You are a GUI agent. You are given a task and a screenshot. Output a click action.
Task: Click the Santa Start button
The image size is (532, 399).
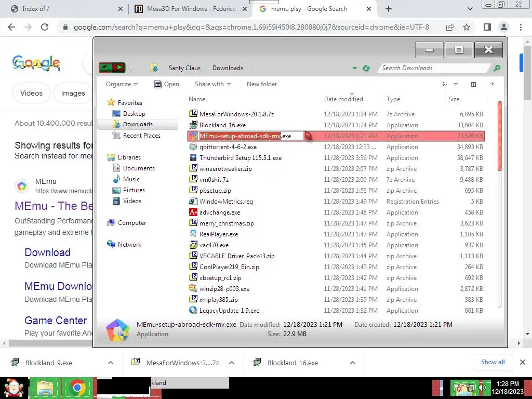click(x=14, y=388)
